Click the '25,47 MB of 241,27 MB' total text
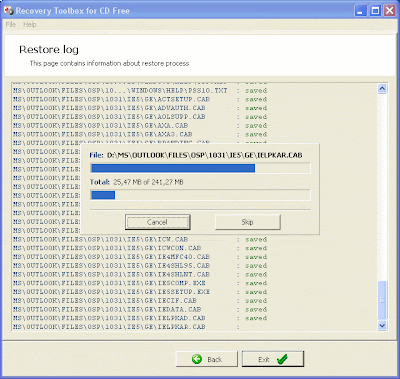This screenshot has width=400, height=379. pos(148,182)
